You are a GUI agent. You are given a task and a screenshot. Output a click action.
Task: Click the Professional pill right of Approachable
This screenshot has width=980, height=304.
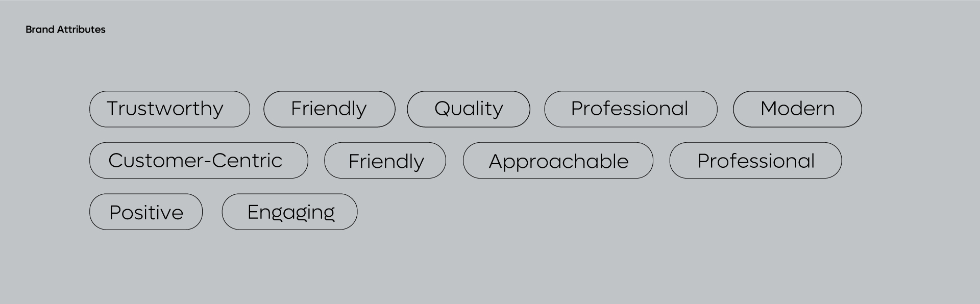755,160
